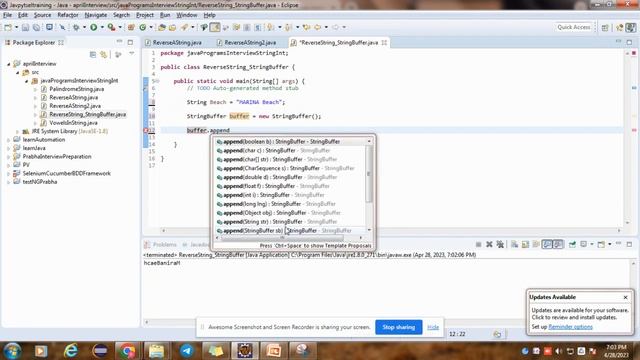
Task: Click the Save icon in toolbar
Action: (x=25, y=27)
